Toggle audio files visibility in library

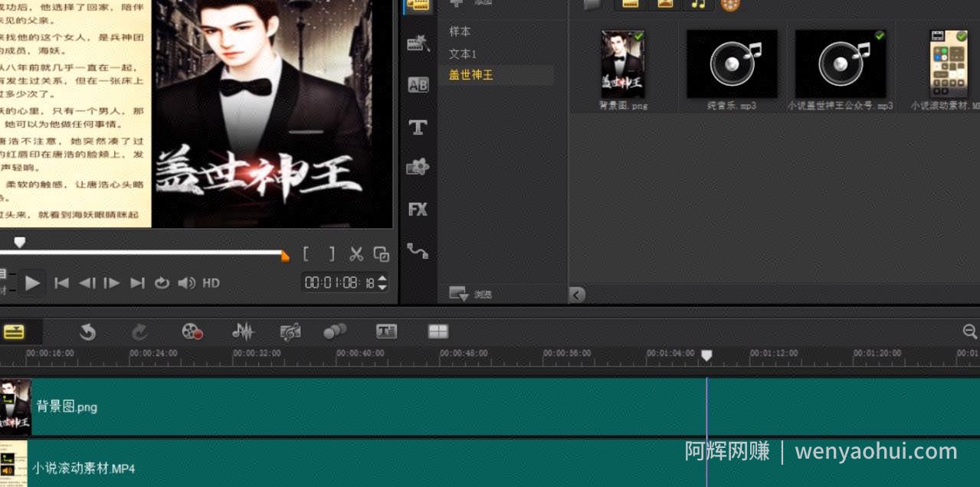pyautogui.click(x=698, y=5)
